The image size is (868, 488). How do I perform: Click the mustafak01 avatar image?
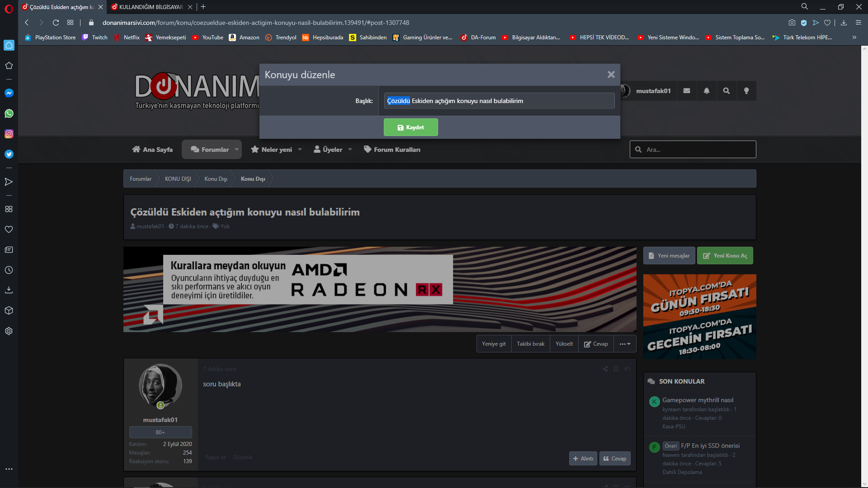coord(160,386)
